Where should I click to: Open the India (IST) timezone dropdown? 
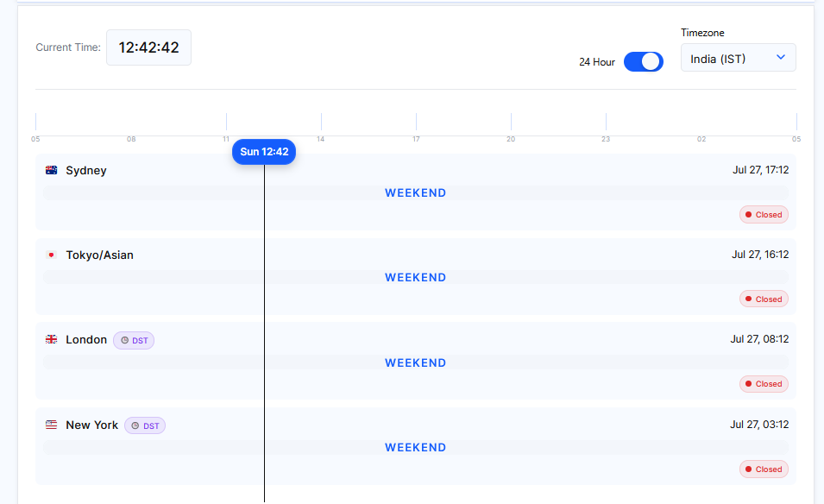(x=738, y=57)
